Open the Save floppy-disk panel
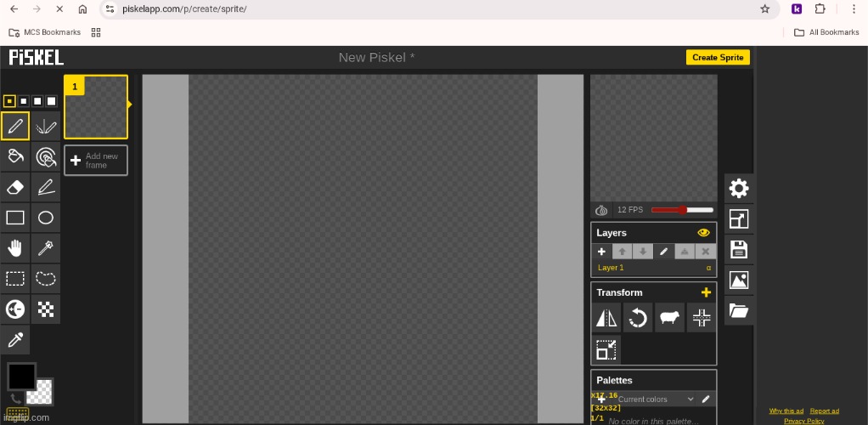 click(739, 249)
